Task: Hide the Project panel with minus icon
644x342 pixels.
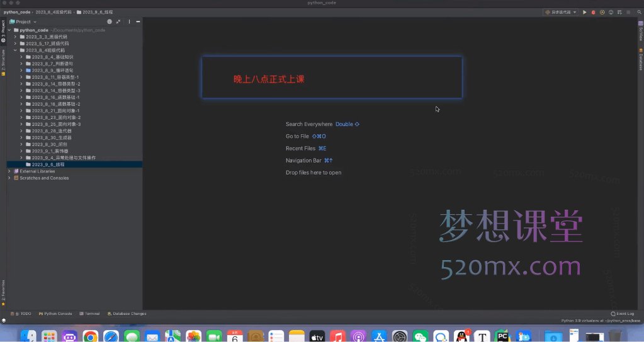Action: [x=138, y=22]
